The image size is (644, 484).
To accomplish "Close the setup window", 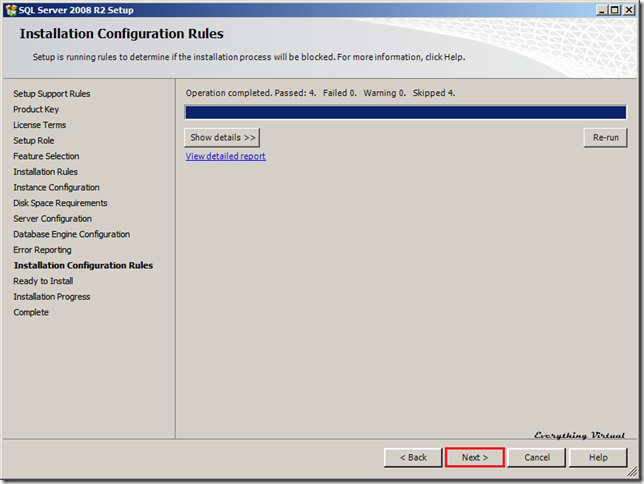I will click(630, 9).
